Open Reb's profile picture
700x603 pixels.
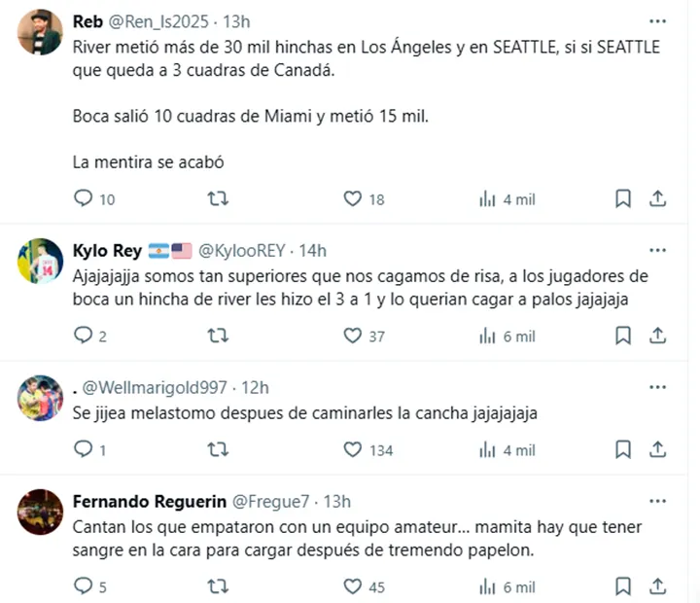point(40,32)
